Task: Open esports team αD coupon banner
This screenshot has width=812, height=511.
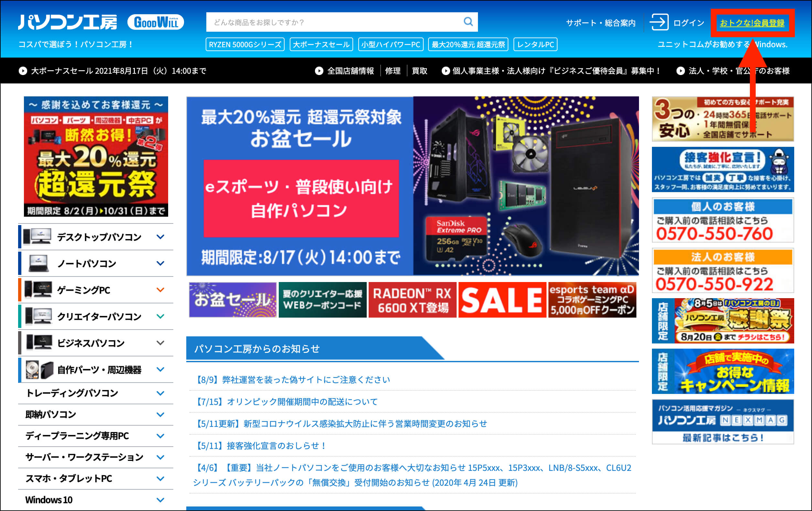Action: coord(592,300)
